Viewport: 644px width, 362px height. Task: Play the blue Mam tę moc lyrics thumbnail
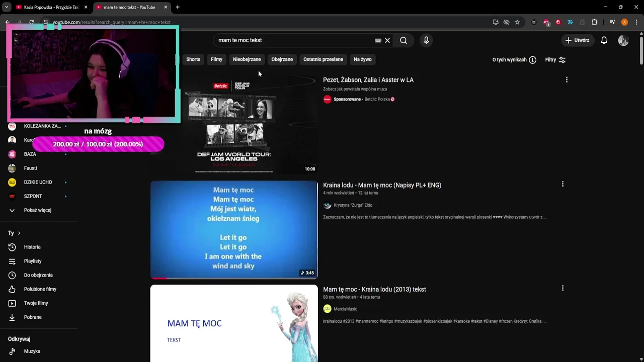[234, 230]
